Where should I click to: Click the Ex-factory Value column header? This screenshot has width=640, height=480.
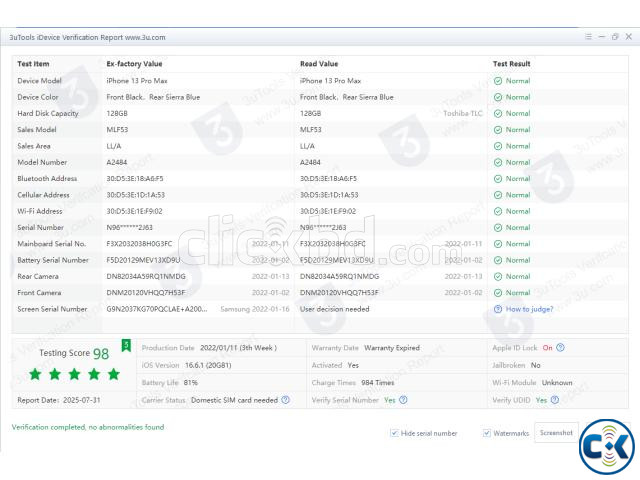(x=134, y=64)
